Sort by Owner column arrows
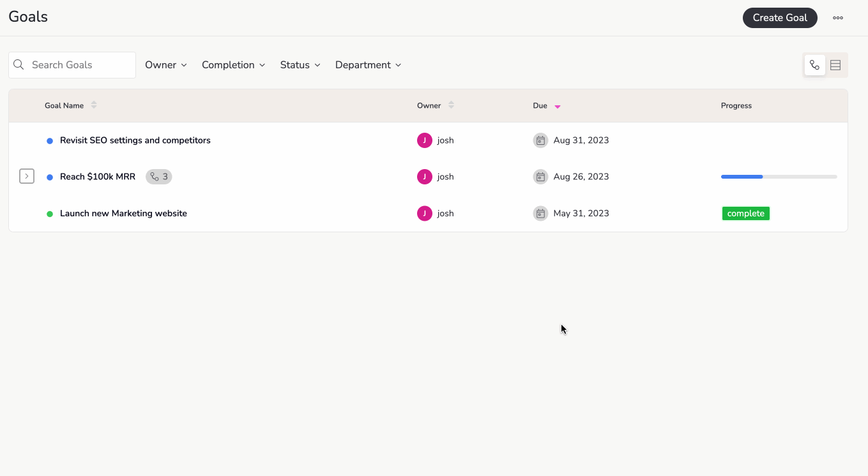The height and width of the screenshot is (476, 868). coord(451,105)
